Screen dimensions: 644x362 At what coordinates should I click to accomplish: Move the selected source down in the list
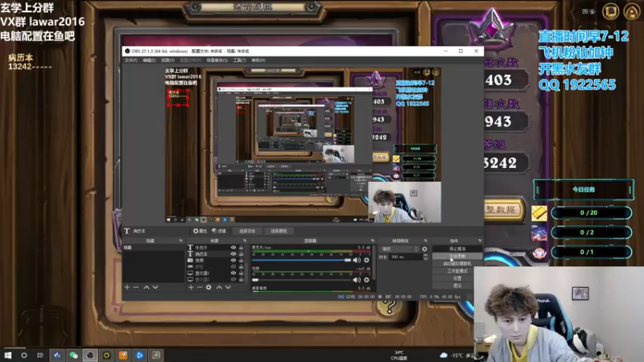(x=228, y=287)
